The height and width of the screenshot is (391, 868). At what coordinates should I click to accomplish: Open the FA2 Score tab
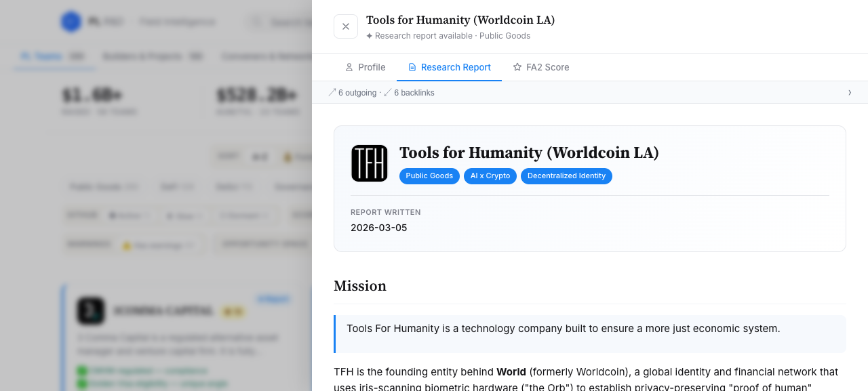click(540, 67)
